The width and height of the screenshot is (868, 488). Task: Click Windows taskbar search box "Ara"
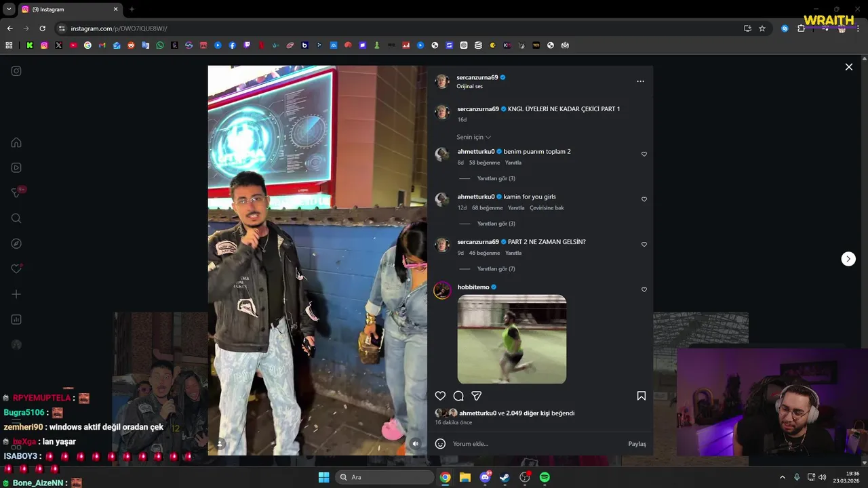(x=385, y=477)
